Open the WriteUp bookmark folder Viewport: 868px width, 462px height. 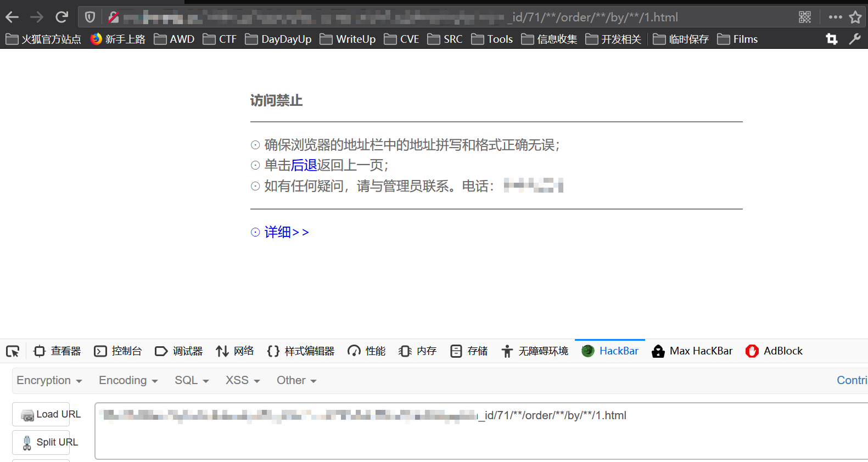pyautogui.click(x=348, y=39)
